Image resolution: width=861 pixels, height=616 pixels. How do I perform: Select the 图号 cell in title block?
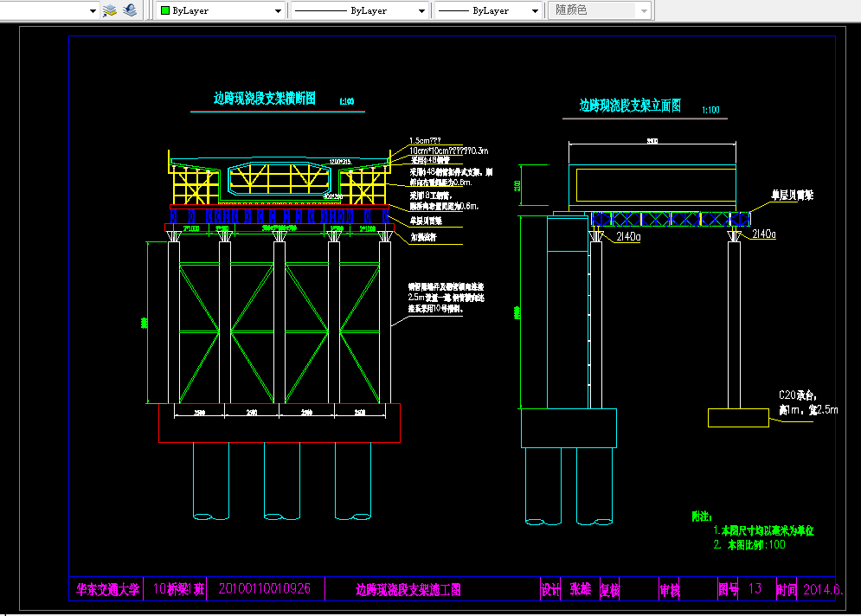point(728,590)
